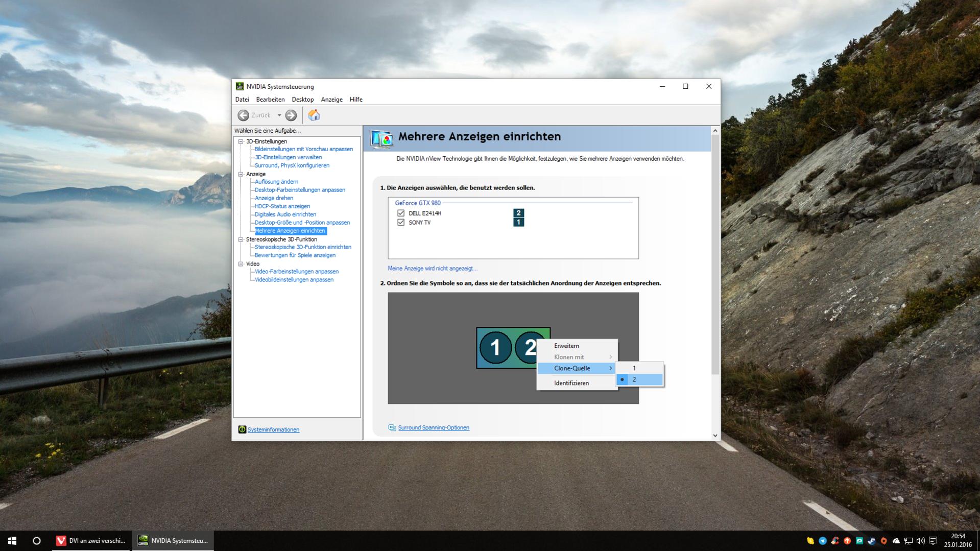Open the Back history dropdown arrow
Viewport: 980px width, 551px height.
coord(279,115)
